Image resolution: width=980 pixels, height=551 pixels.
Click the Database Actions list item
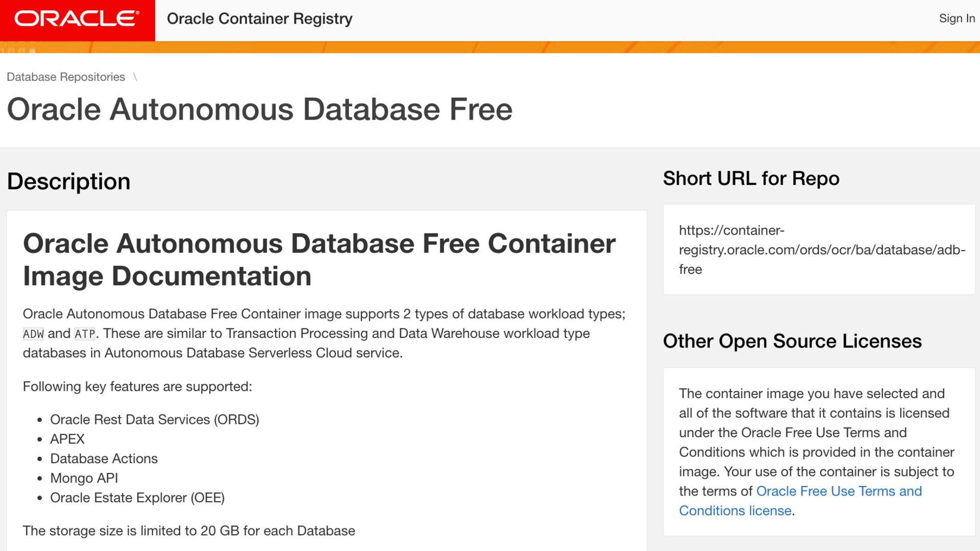point(104,459)
